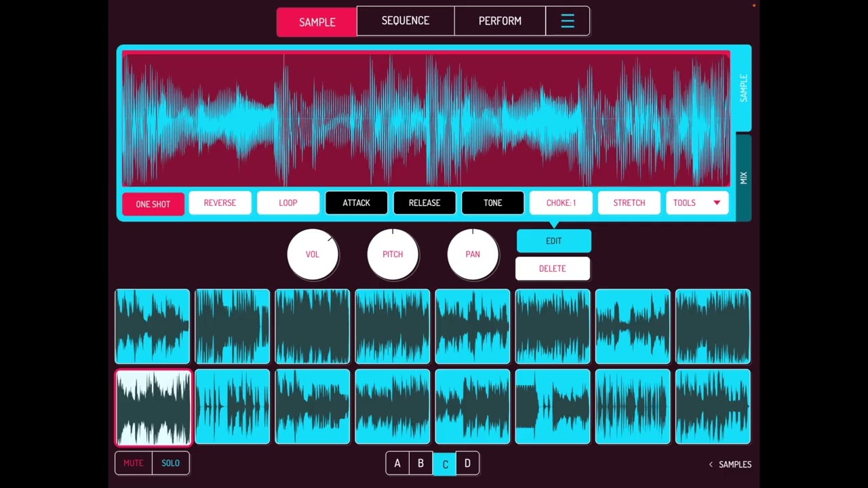Trigger top row first sample pad
868x488 pixels.
153,327
